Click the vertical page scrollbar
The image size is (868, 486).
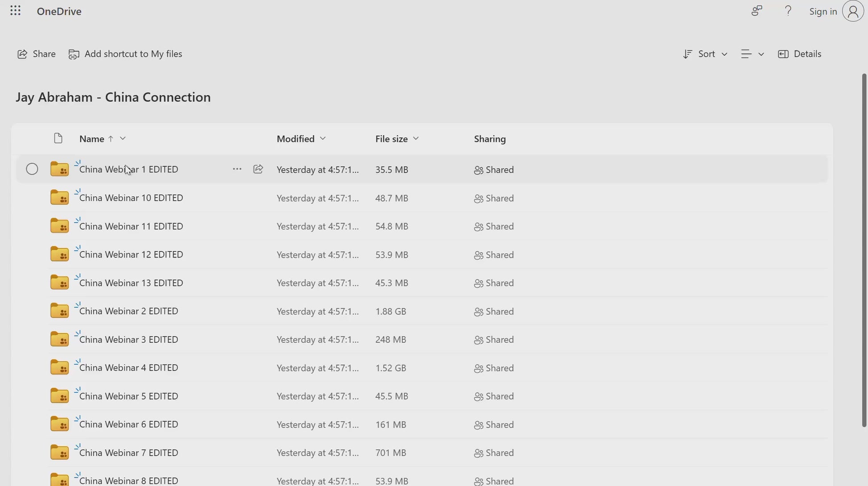(864, 250)
